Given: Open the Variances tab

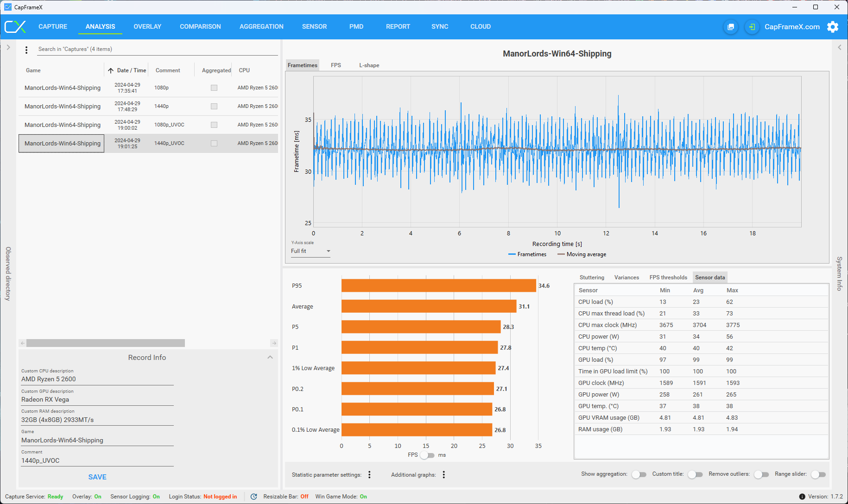Looking at the screenshot, I should pyautogui.click(x=627, y=277).
